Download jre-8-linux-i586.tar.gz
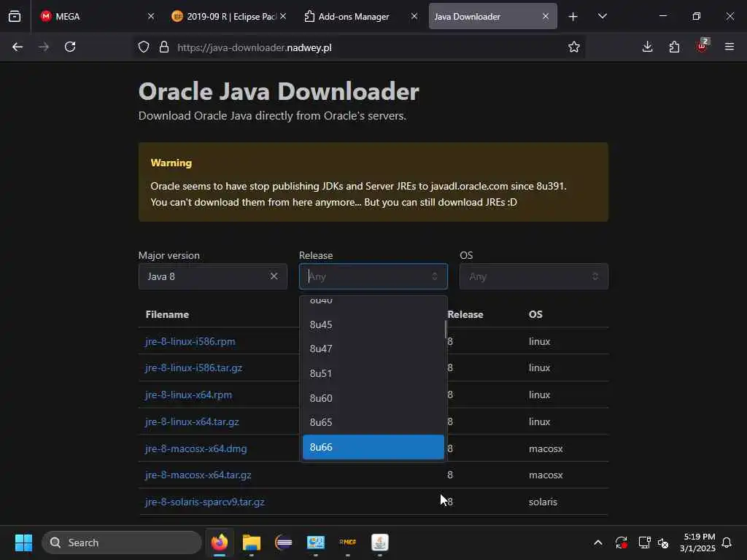 click(x=193, y=367)
